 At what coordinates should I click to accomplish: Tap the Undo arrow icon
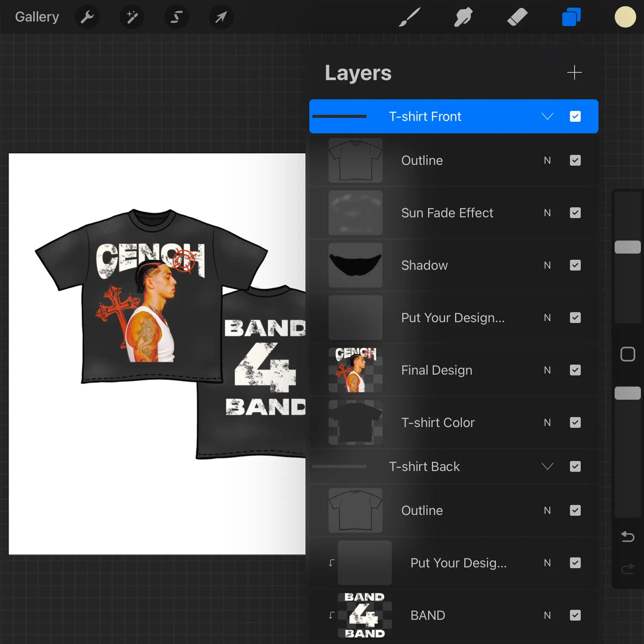628,537
